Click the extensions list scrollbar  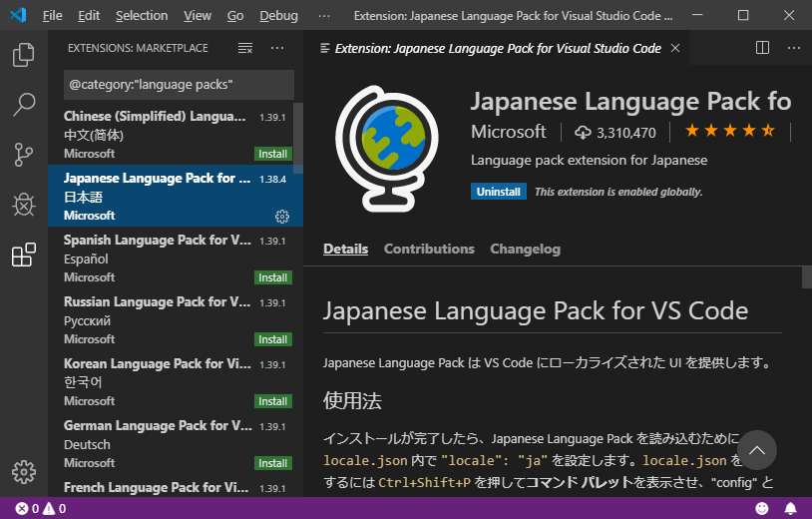click(298, 139)
